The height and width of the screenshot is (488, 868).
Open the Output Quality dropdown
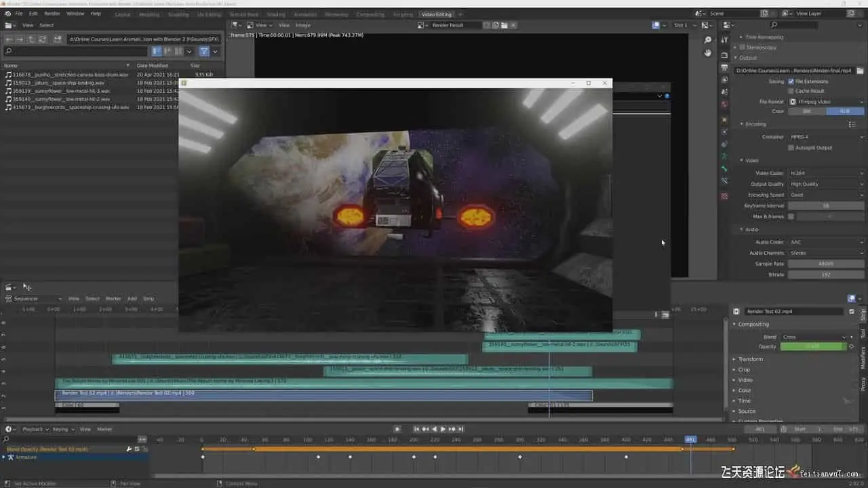[826, 184]
